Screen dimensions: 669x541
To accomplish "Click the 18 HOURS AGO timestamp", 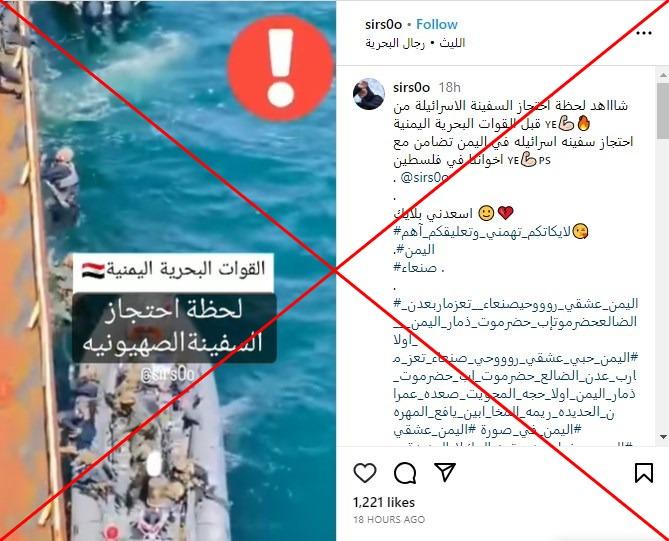I will tap(389, 519).
